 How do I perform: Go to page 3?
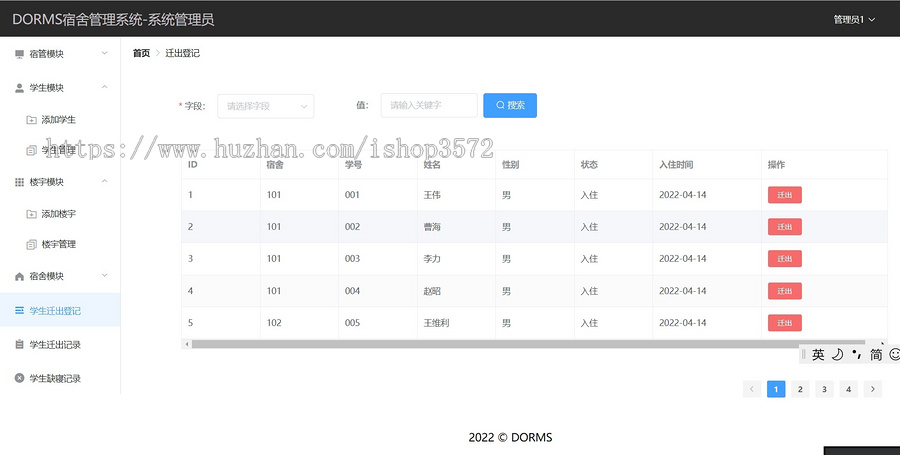[824, 389]
